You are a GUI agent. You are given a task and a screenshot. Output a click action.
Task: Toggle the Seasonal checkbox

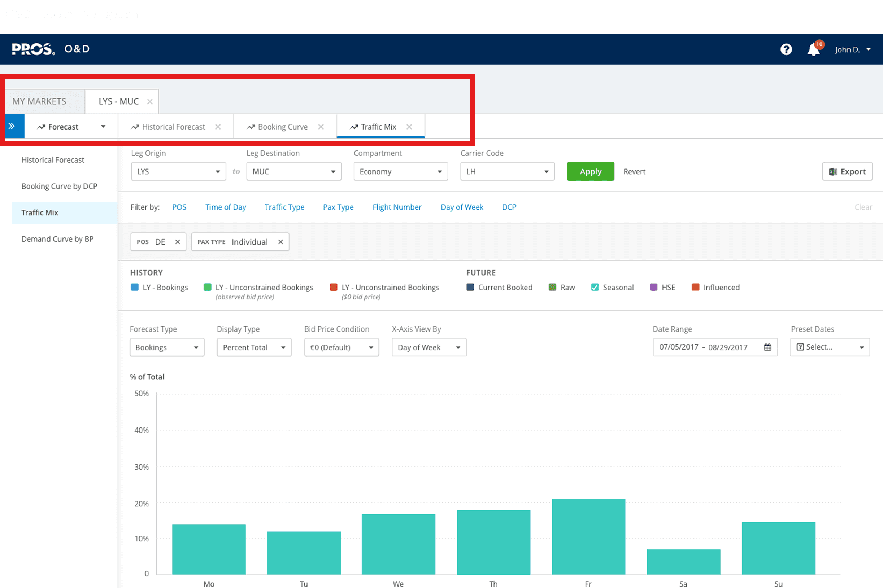(x=595, y=287)
